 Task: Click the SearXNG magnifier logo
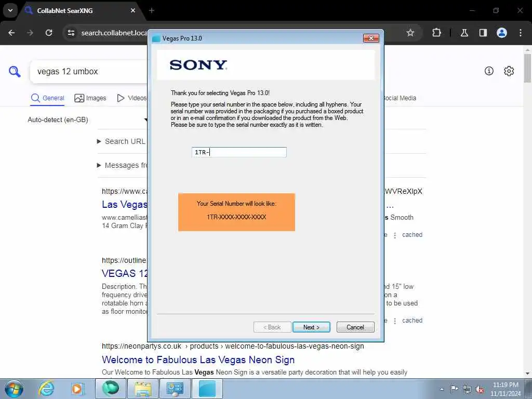pyautogui.click(x=15, y=72)
